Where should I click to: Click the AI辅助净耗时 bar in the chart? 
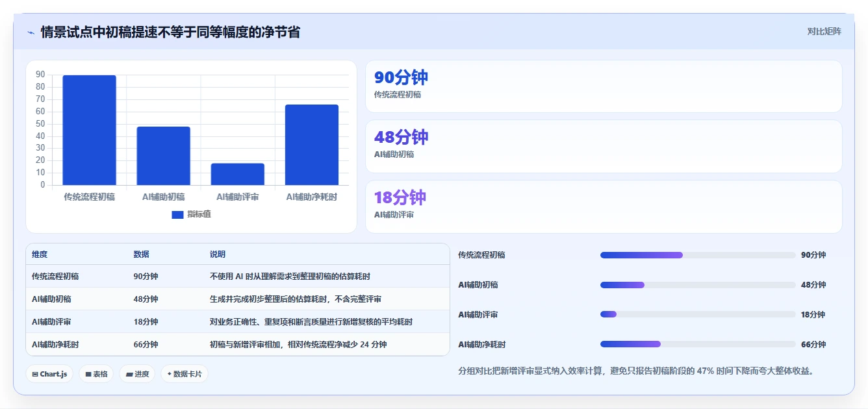pos(311,145)
